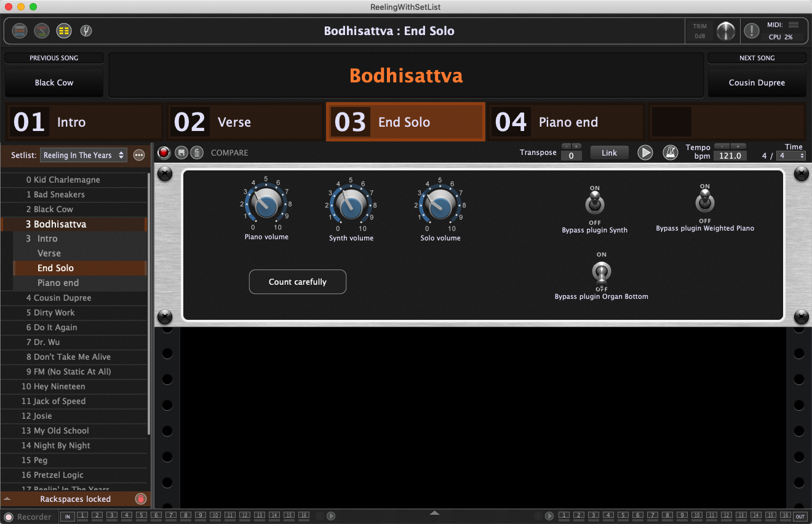Click the MIDI activity indicator

pyautogui.click(x=793, y=25)
